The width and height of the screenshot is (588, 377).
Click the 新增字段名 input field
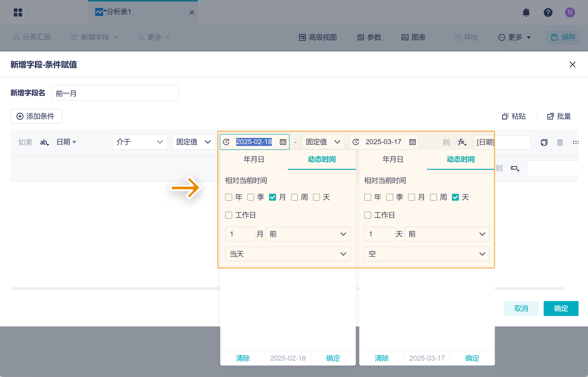(115, 93)
